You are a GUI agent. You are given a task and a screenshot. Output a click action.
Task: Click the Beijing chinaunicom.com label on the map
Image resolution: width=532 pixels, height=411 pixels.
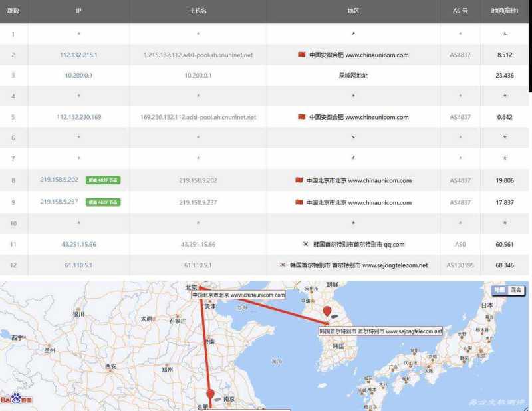tap(239, 293)
